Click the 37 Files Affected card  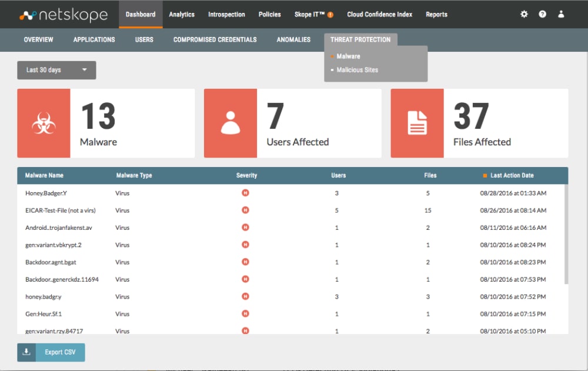point(480,123)
